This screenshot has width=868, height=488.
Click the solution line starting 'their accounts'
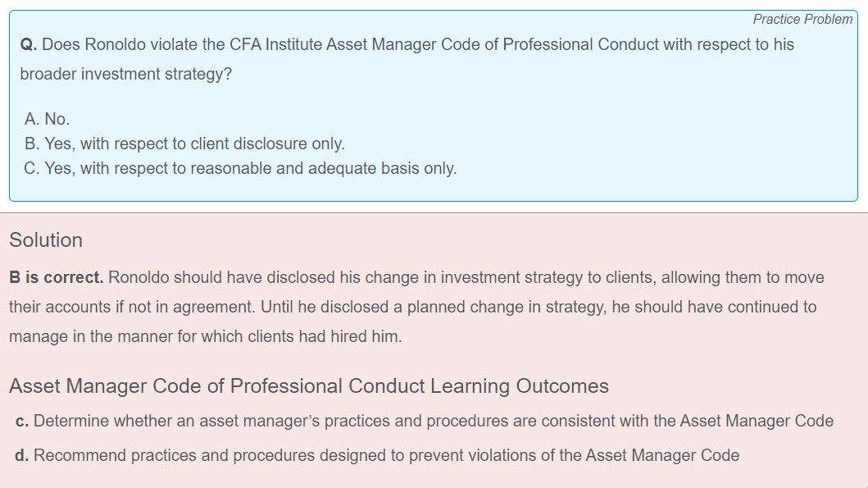coord(412,307)
